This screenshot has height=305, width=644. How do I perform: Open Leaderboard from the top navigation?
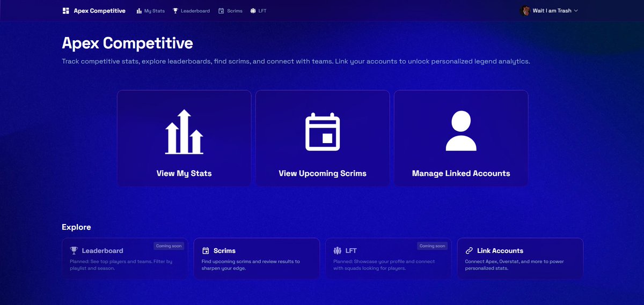pos(191,11)
